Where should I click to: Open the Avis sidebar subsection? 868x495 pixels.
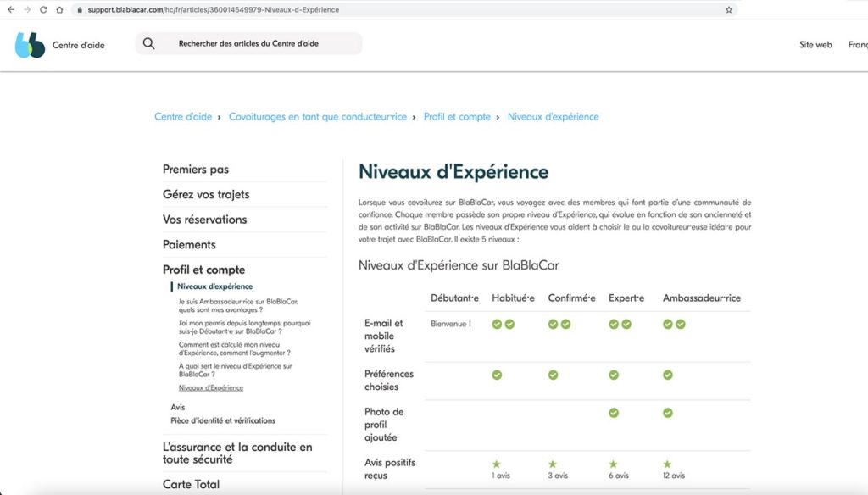pos(178,407)
